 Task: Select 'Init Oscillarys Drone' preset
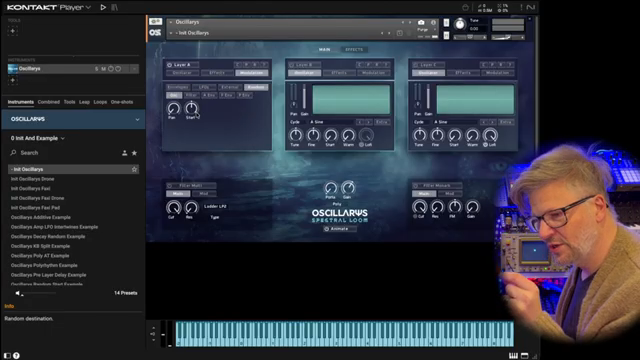(32, 179)
